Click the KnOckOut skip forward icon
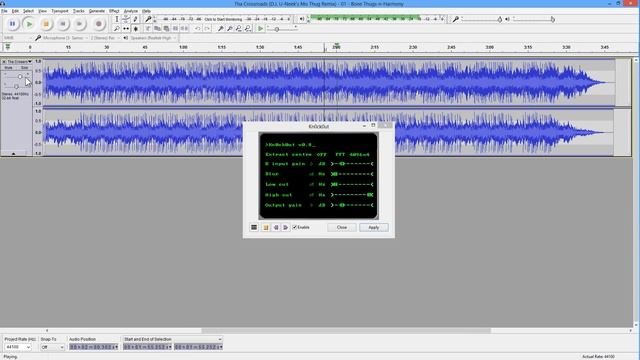Screen dimensions: 640x360 pyautogui.click(x=286, y=227)
